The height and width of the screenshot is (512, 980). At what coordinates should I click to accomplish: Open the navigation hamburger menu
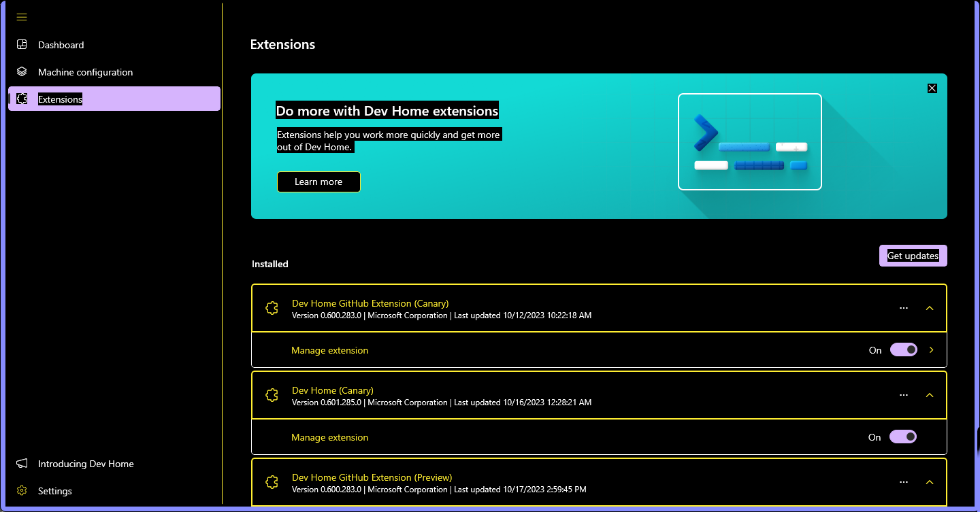click(21, 16)
